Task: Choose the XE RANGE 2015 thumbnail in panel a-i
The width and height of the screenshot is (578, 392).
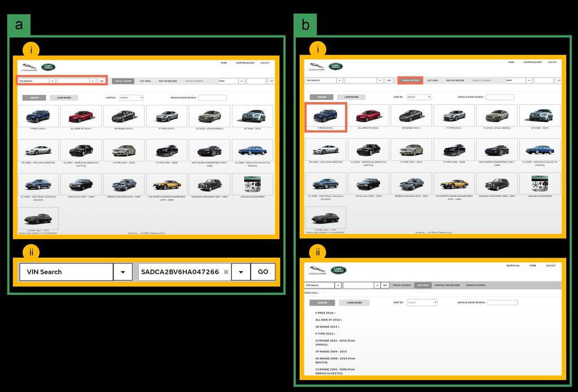Action: point(124,116)
